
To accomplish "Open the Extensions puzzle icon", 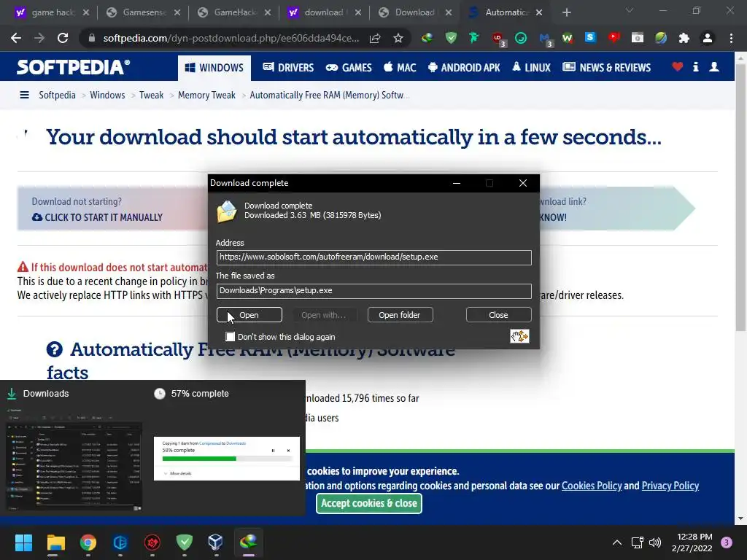I will [684, 38].
